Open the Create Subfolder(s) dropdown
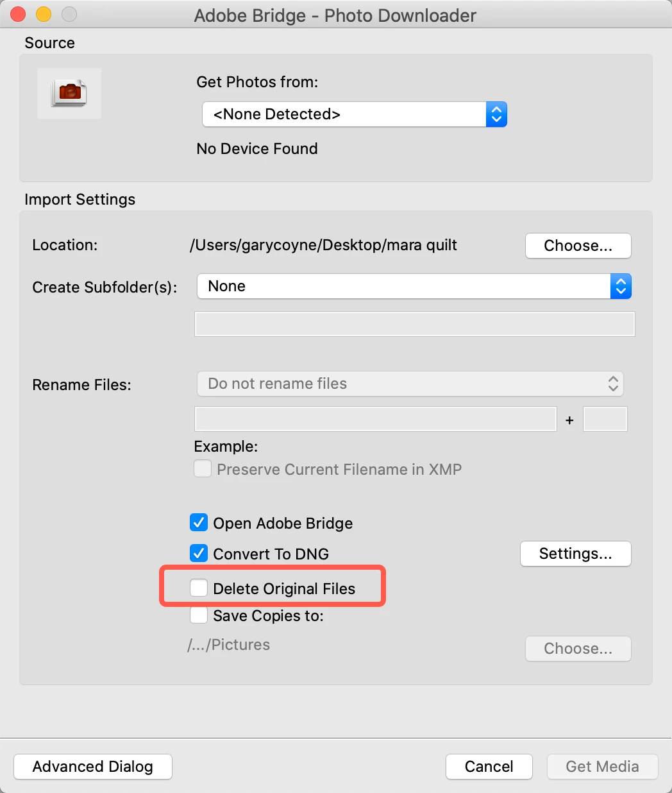672x793 pixels. tap(414, 286)
